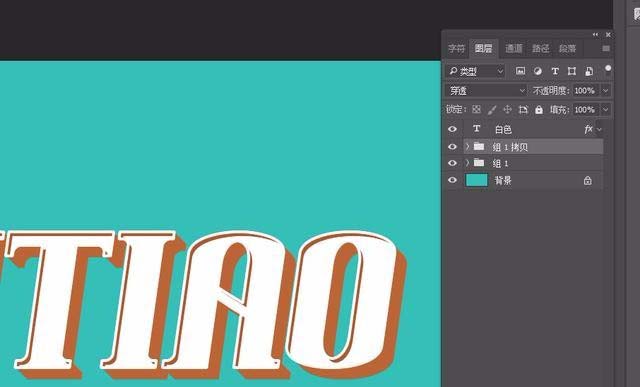
Task: Filter layers by pixel layer icon
Action: click(x=520, y=71)
